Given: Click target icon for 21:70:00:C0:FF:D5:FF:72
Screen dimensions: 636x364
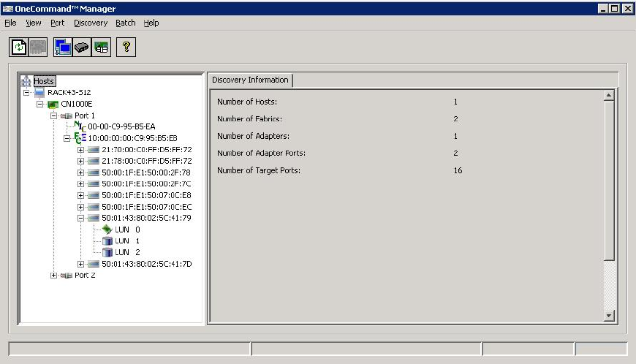Looking at the screenshot, I should [x=94, y=150].
